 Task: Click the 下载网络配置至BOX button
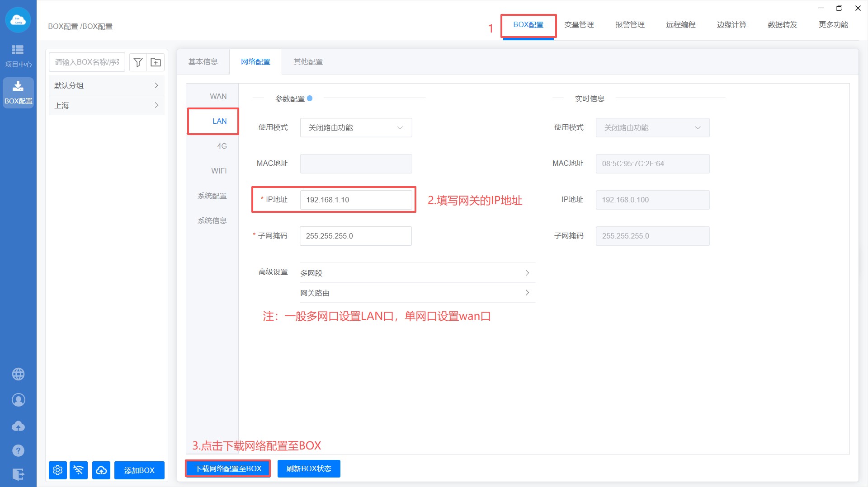[228, 468]
